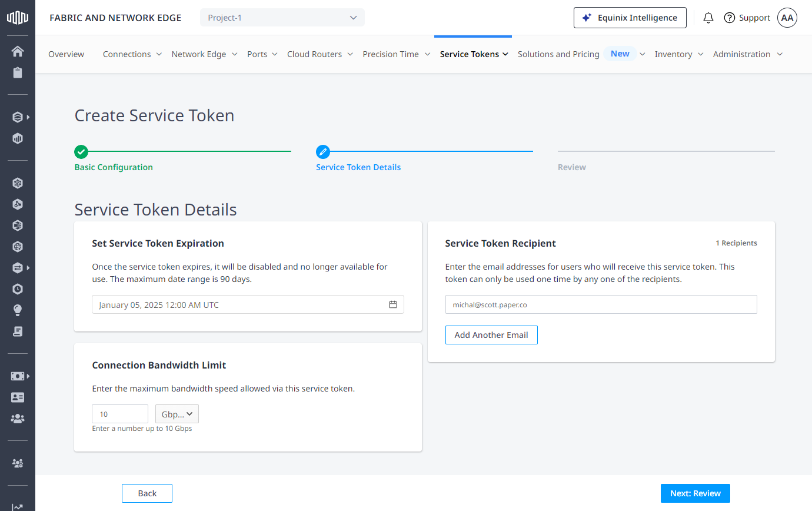Click the Basic Configuration step label
Viewport: 812px width, 511px height.
click(114, 167)
